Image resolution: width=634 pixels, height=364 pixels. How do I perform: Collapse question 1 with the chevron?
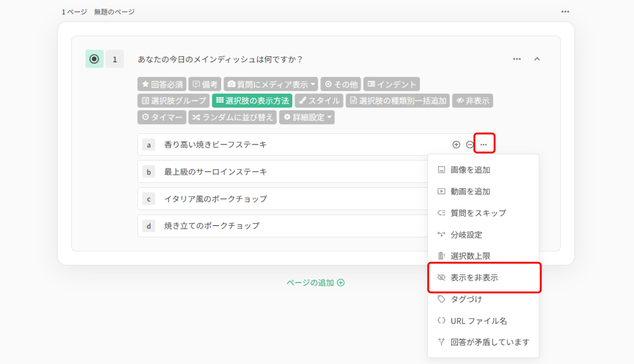537,59
